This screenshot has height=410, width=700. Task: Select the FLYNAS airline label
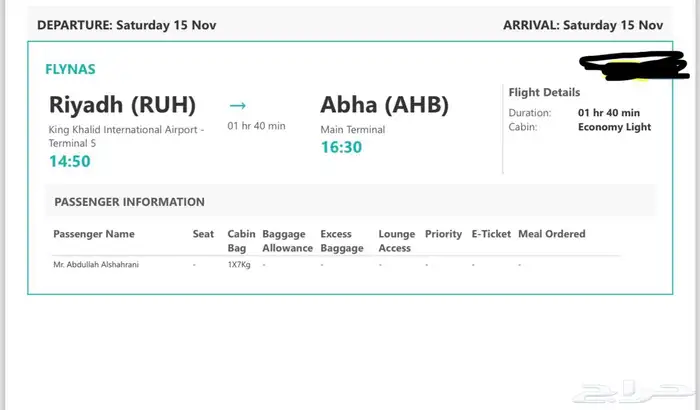point(71,70)
